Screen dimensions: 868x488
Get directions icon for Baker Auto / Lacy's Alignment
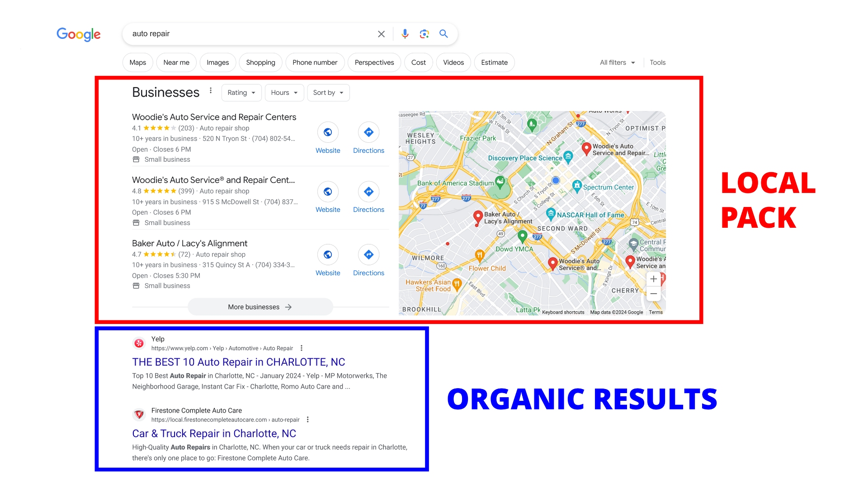[369, 255]
